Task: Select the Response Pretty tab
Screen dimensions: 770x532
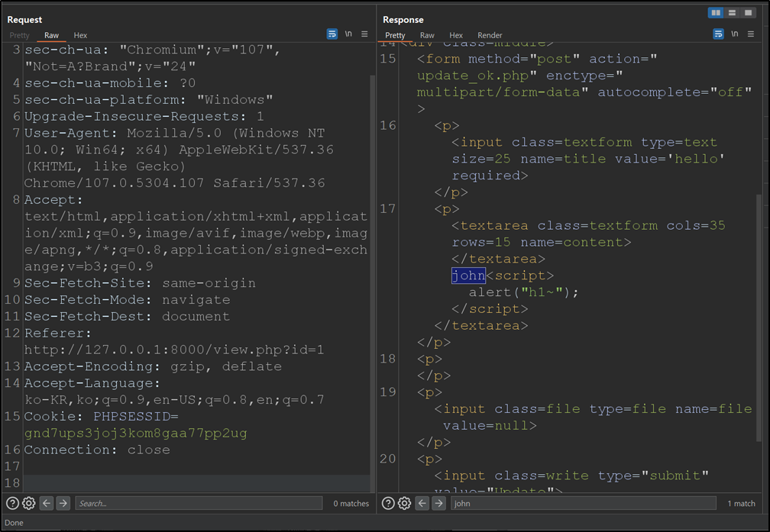Action: click(x=396, y=35)
